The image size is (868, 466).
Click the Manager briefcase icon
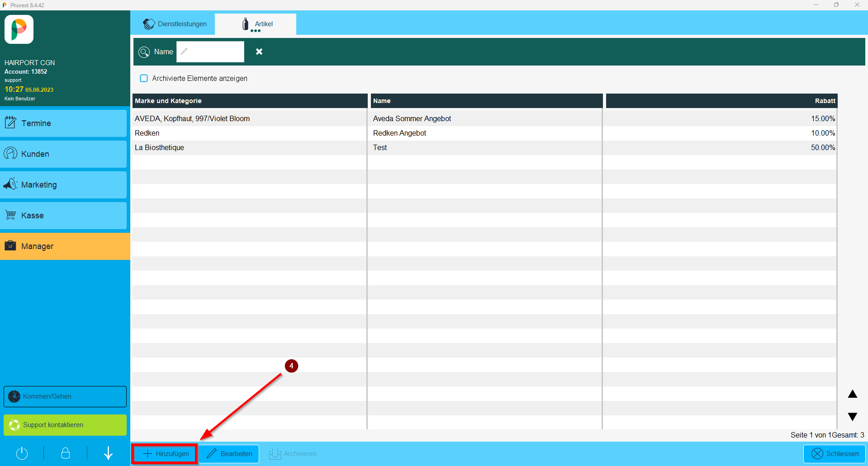[x=10, y=245]
